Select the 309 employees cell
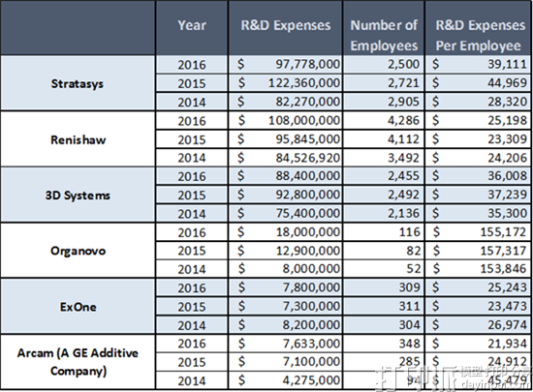The width and height of the screenshot is (533, 392). (384, 287)
